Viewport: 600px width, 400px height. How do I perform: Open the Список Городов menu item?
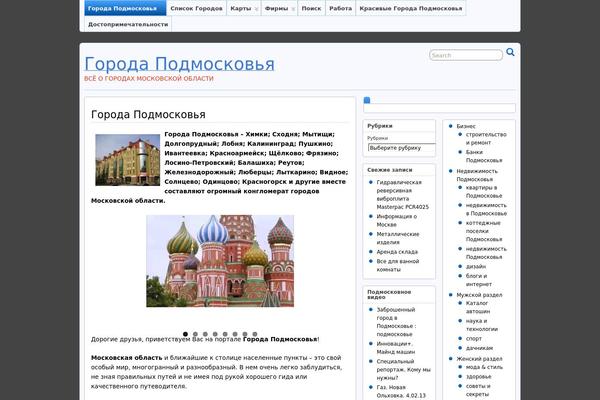point(196,8)
